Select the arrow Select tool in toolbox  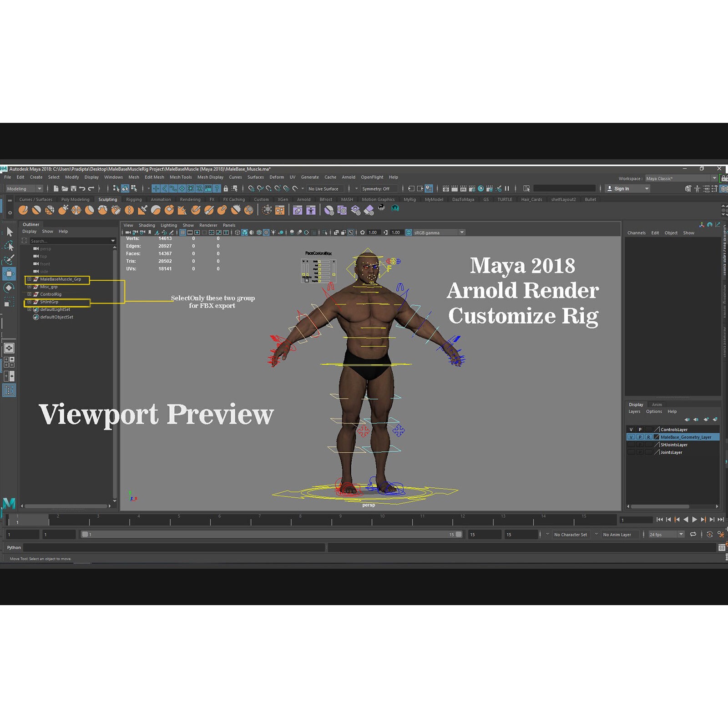click(9, 232)
